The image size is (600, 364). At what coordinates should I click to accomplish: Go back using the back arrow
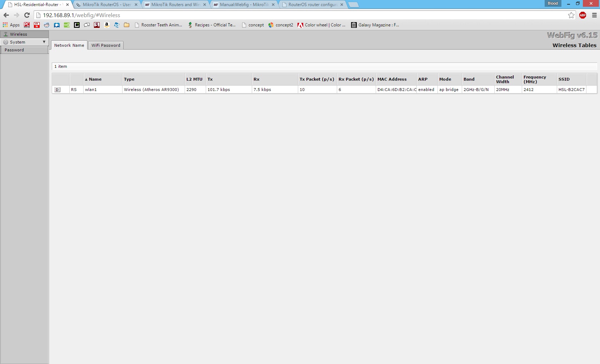pos(6,15)
